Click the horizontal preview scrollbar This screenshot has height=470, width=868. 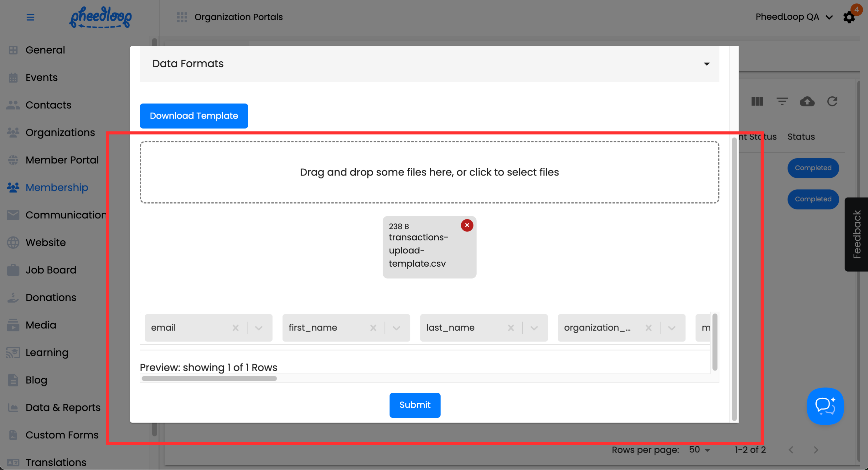(x=209, y=378)
